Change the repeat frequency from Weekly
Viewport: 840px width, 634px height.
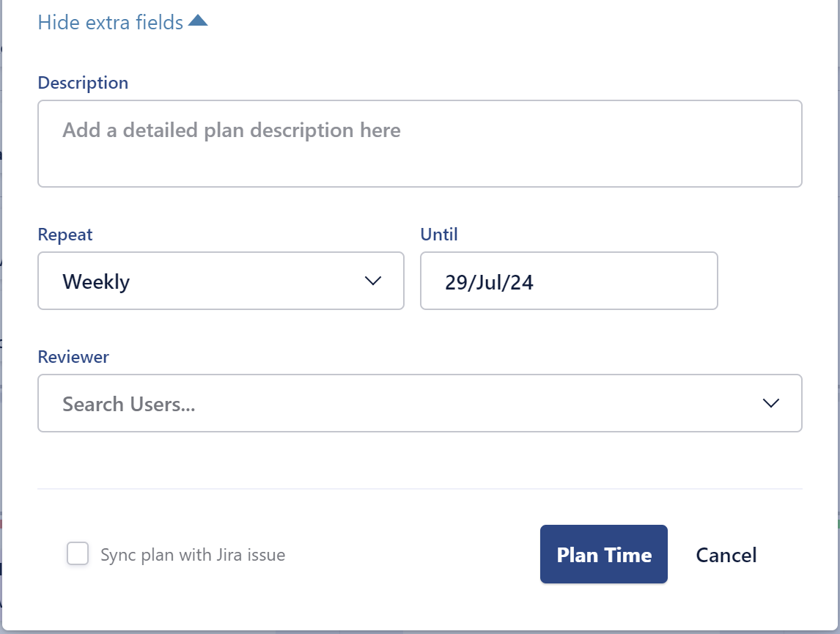pyautogui.click(x=220, y=281)
